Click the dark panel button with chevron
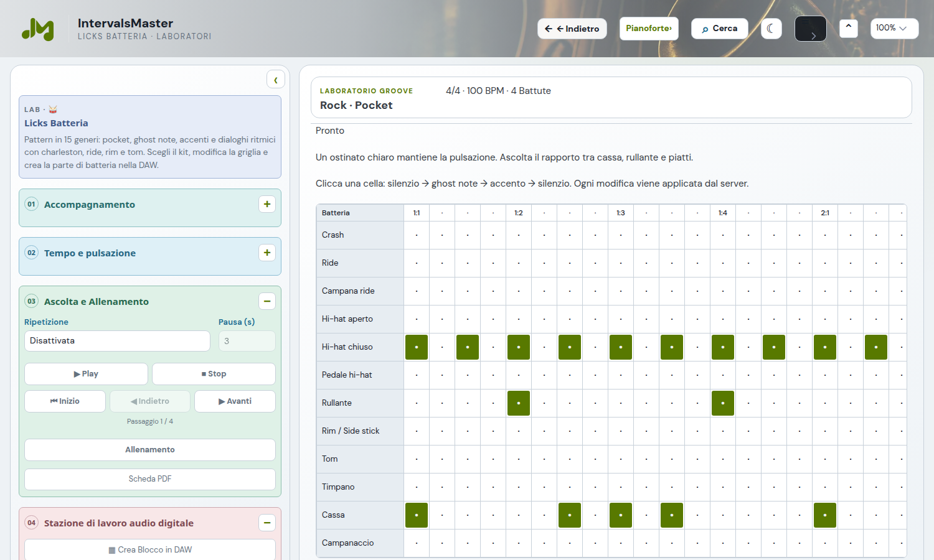The height and width of the screenshot is (560, 934). click(x=811, y=29)
